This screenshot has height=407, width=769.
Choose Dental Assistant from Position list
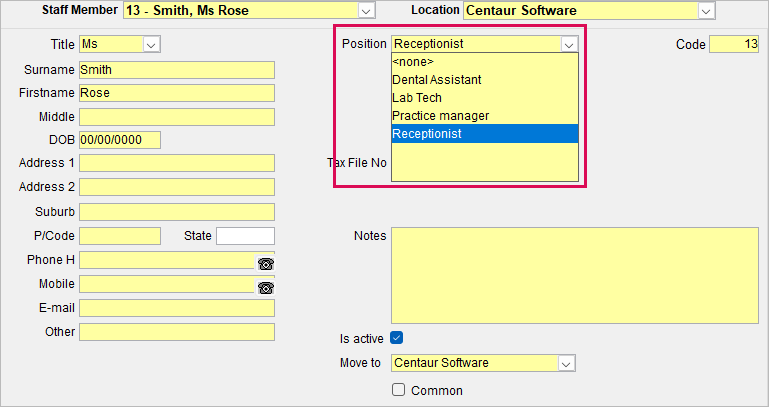point(485,79)
